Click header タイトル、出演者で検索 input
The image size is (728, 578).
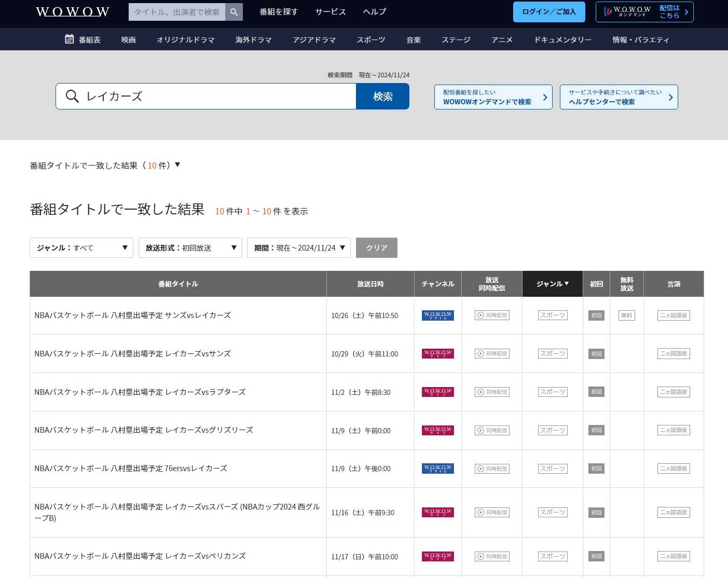click(177, 12)
